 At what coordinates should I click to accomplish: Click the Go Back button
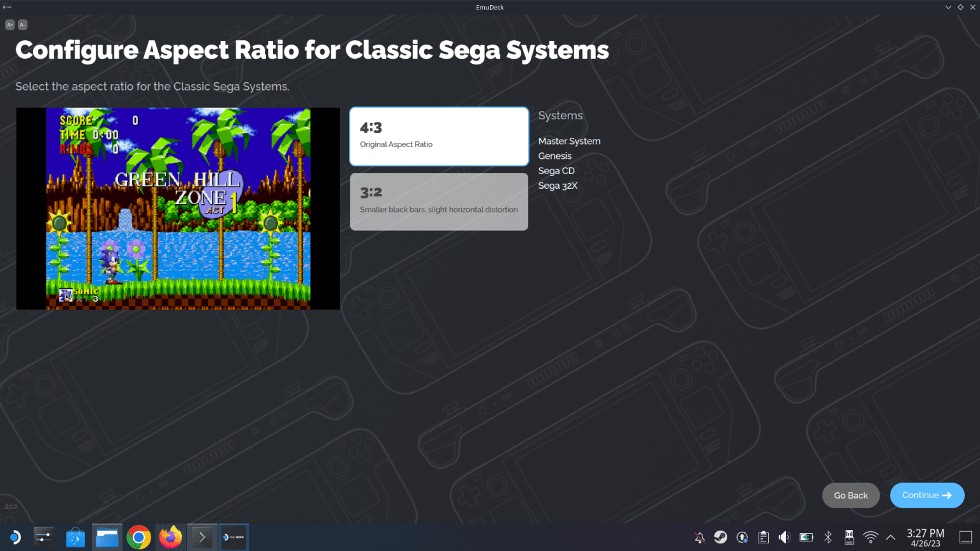[x=850, y=495]
